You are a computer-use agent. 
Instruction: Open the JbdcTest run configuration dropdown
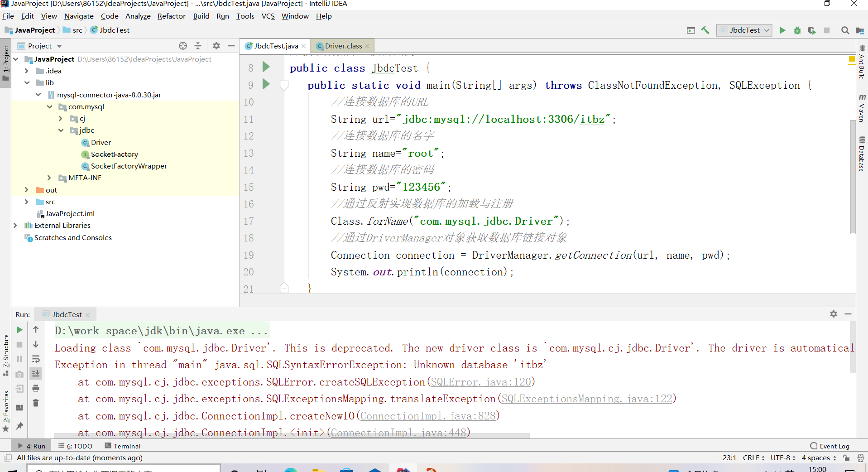[x=744, y=30]
